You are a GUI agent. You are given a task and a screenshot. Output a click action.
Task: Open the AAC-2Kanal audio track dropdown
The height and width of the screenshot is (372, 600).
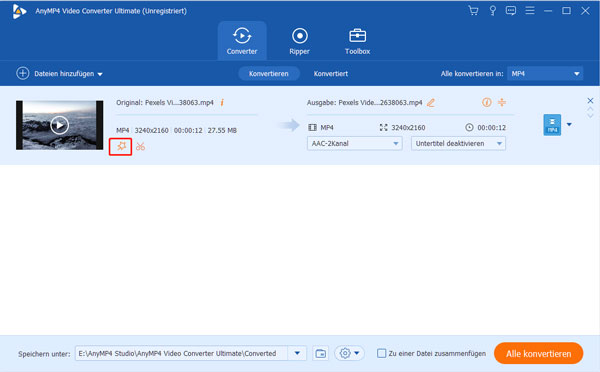click(x=354, y=144)
